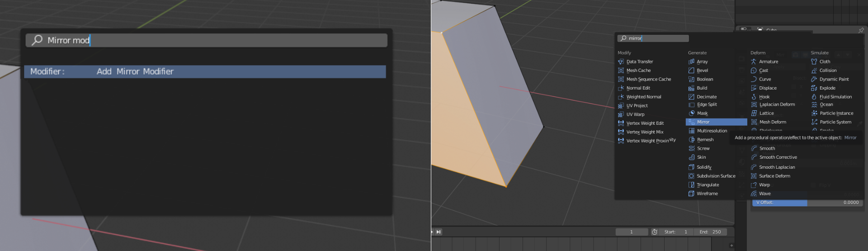Add the Cloth simulation modifier
The width and height of the screenshot is (868, 251).
point(821,62)
